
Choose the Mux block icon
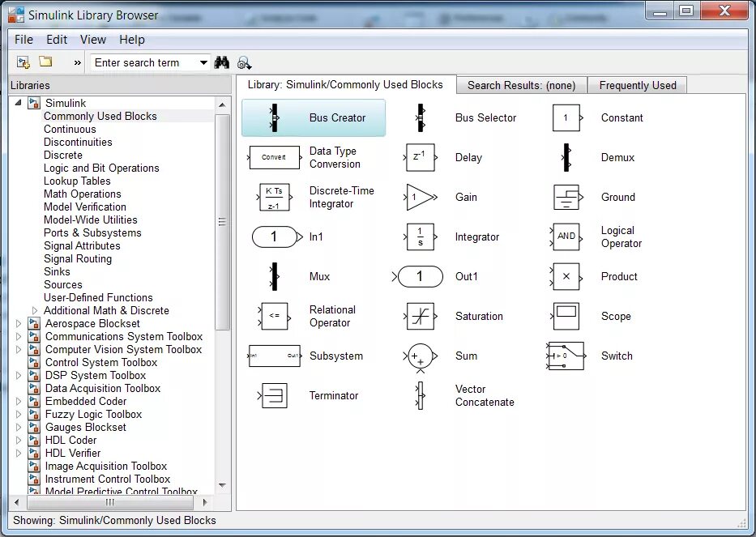(275, 276)
